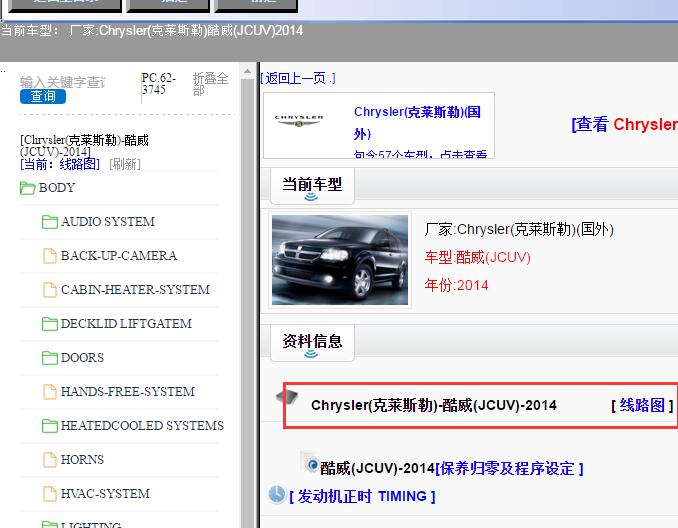Open the HORNS entry
This screenshot has width=678, height=528.
click(x=82, y=460)
